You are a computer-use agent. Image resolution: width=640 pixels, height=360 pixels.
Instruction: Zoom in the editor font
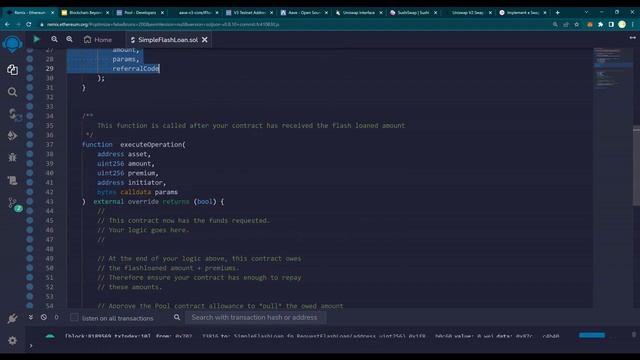69,39
